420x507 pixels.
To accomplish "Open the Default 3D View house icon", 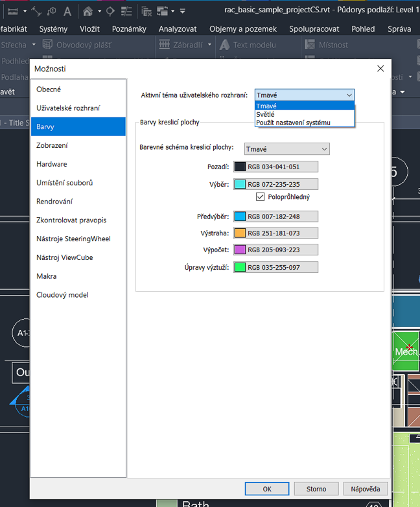I will 87,11.
